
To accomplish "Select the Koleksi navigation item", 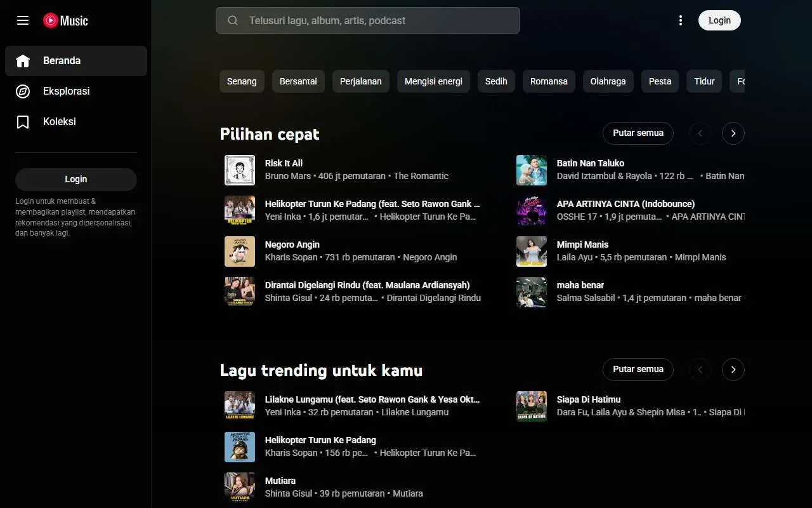I will (x=76, y=122).
